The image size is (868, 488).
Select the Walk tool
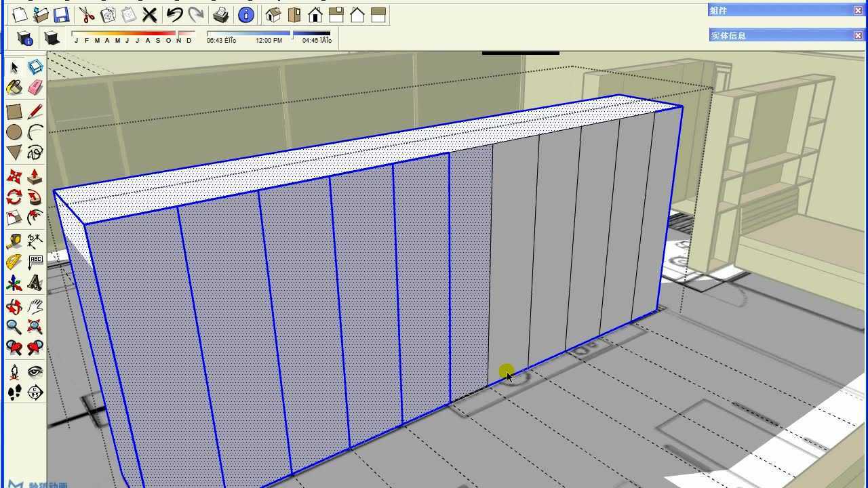click(x=12, y=392)
